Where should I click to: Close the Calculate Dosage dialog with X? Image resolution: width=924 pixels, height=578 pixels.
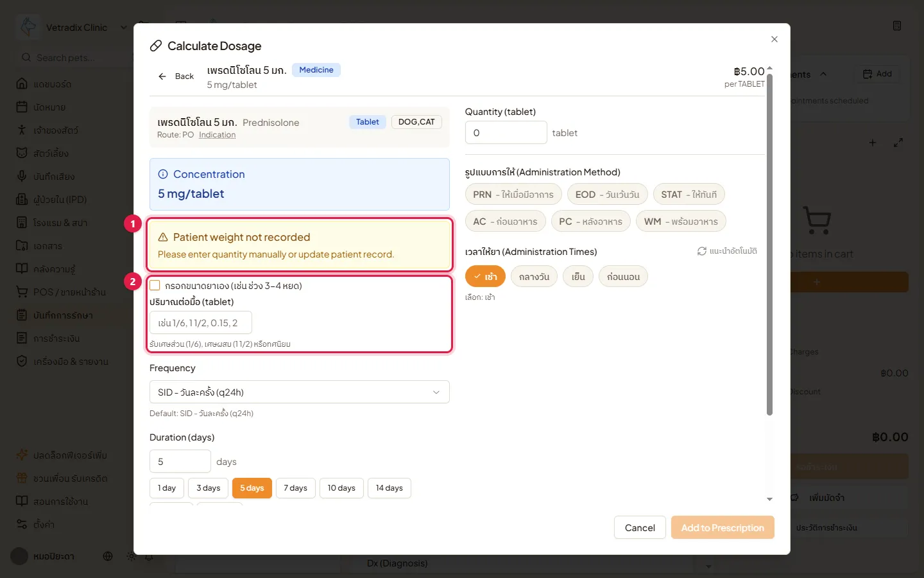pyautogui.click(x=774, y=39)
